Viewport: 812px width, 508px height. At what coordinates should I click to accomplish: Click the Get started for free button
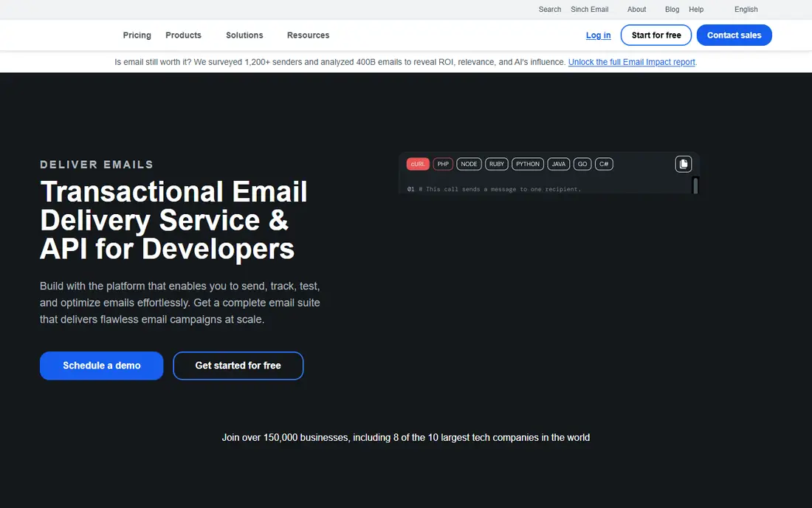pos(238,365)
